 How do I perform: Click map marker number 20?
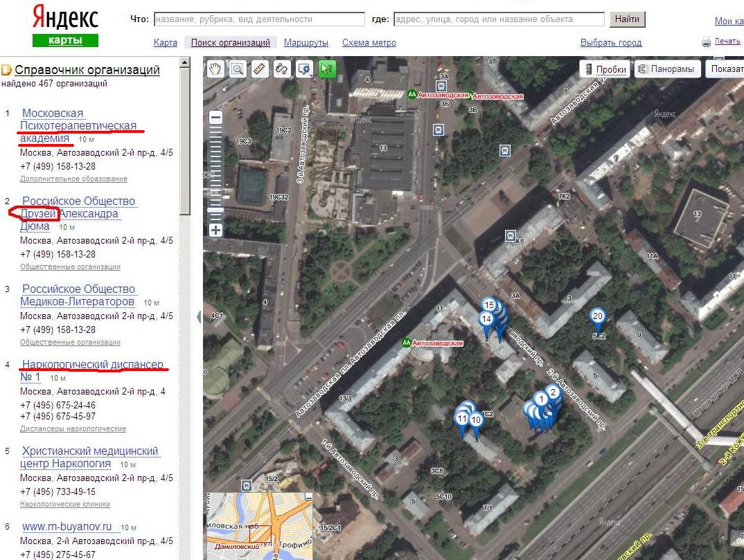597,316
